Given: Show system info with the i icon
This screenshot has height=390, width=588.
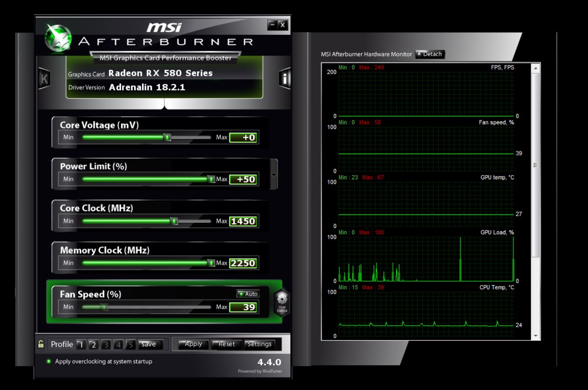Looking at the screenshot, I should (x=285, y=78).
